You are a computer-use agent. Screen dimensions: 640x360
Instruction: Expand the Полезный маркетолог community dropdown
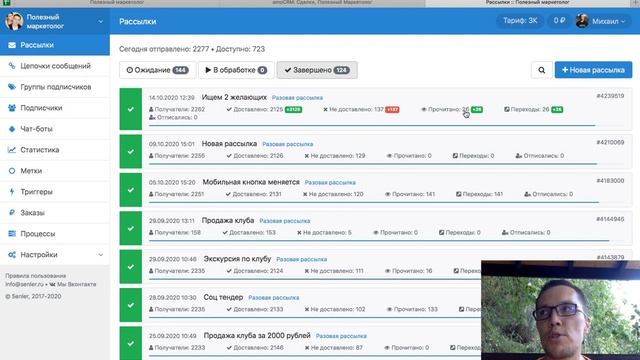100,21
